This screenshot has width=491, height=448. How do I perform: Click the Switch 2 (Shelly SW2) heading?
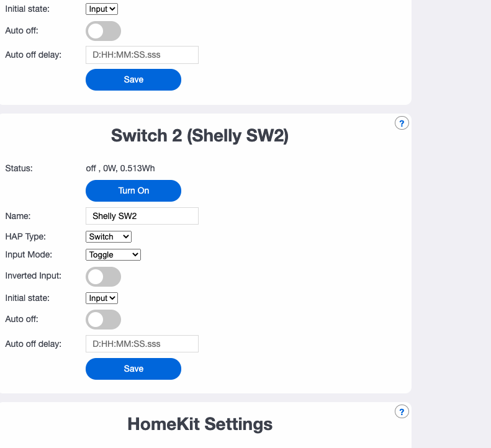(200, 136)
